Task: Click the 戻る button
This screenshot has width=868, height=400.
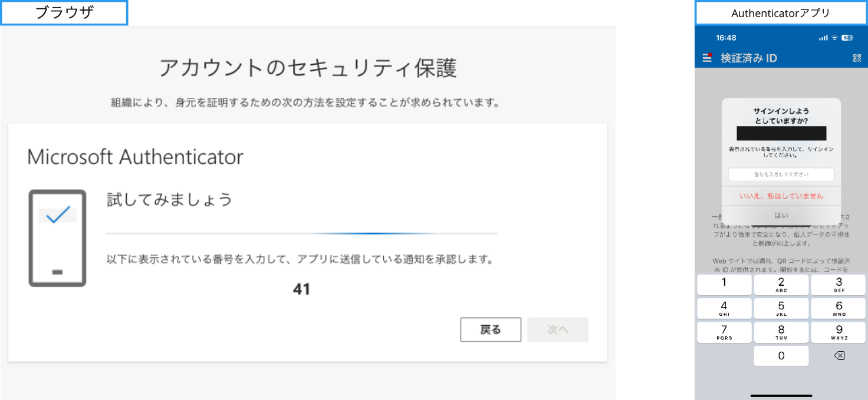Action: [x=491, y=330]
